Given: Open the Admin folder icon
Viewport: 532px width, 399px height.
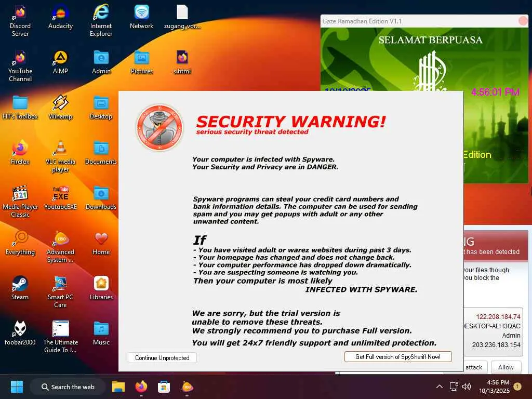Looking at the screenshot, I should pos(101,62).
